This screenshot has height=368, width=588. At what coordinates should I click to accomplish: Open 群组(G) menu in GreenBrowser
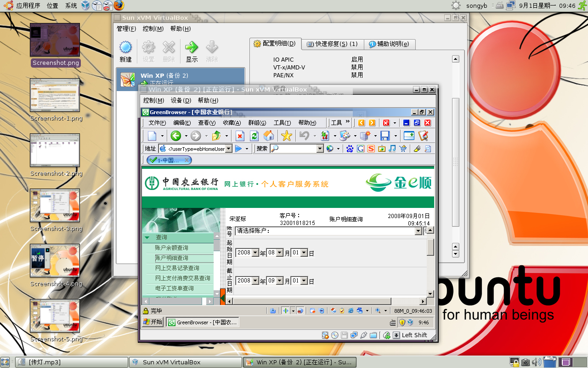[x=257, y=123]
